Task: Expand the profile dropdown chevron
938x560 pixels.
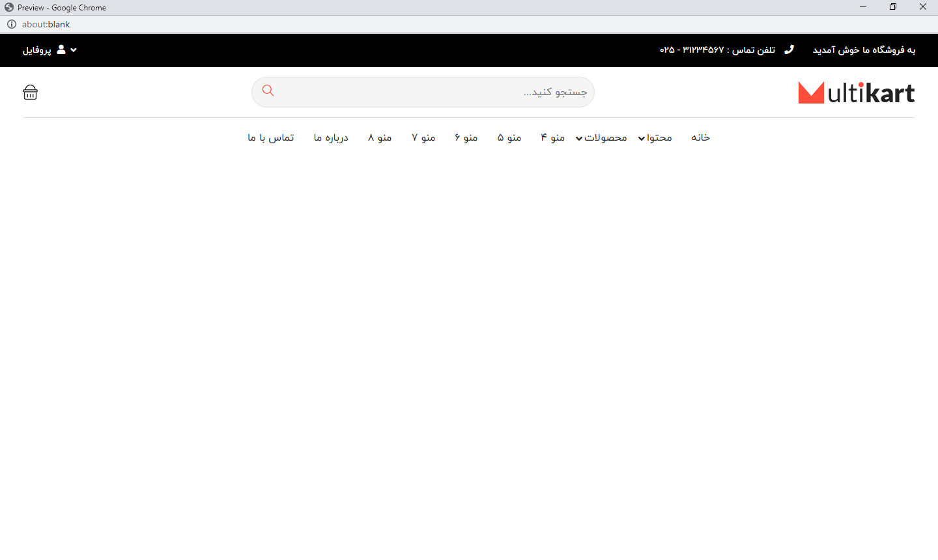Action: tap(74, 50)
